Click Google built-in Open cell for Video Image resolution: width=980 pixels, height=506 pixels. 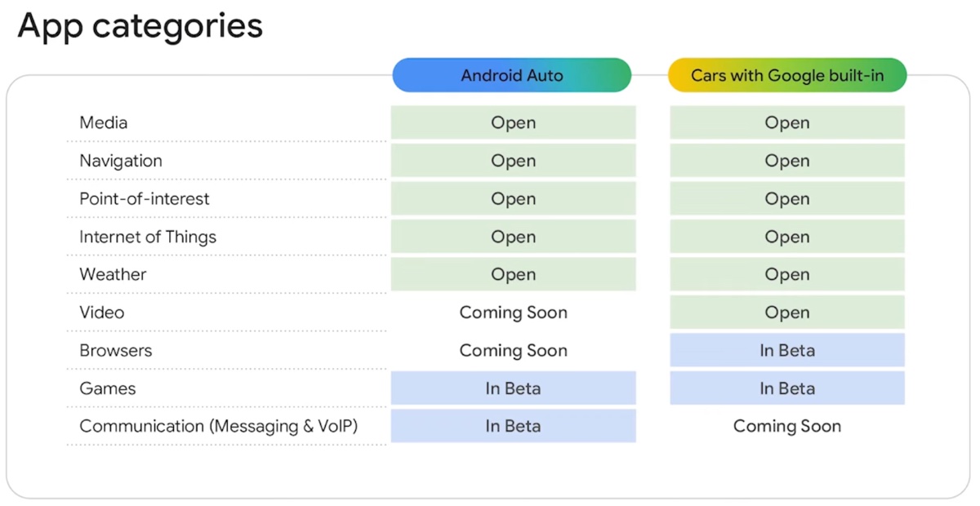click(787, 313)
